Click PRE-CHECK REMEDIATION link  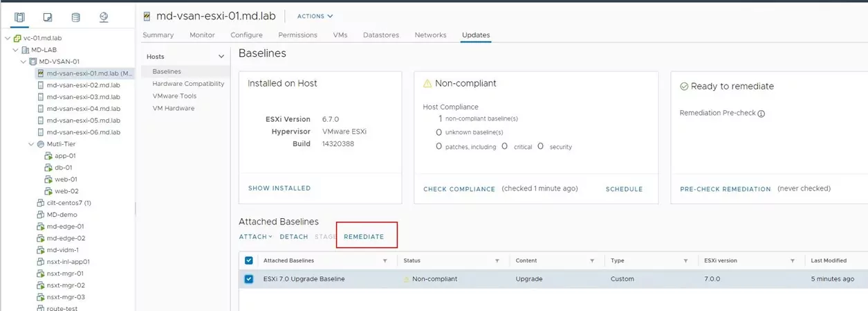726,189
